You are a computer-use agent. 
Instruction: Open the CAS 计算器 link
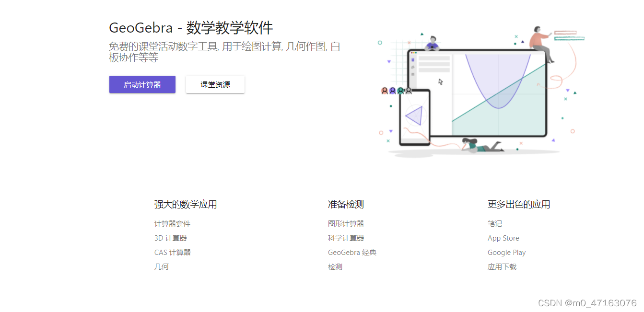click(172, 253)
